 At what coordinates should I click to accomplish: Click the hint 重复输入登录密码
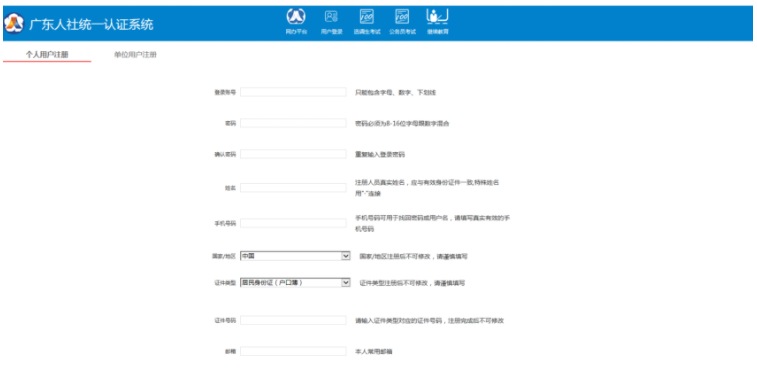(380, 155)
